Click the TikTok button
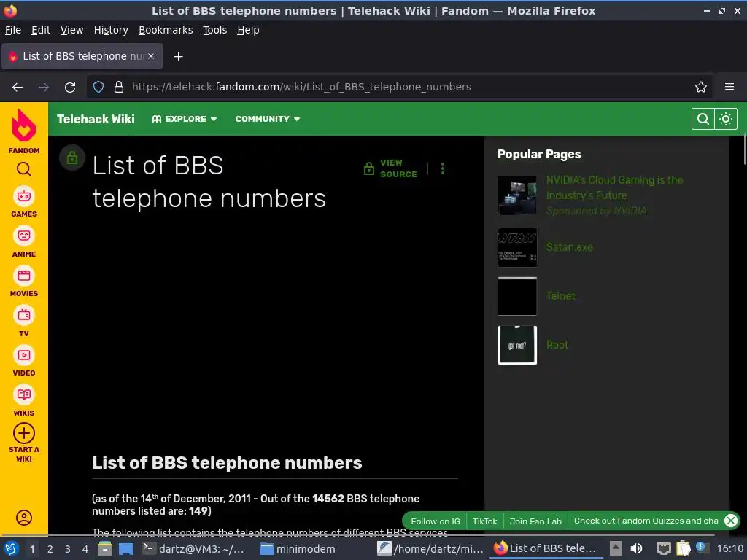The image size is (747, 560). pos(484,521)
